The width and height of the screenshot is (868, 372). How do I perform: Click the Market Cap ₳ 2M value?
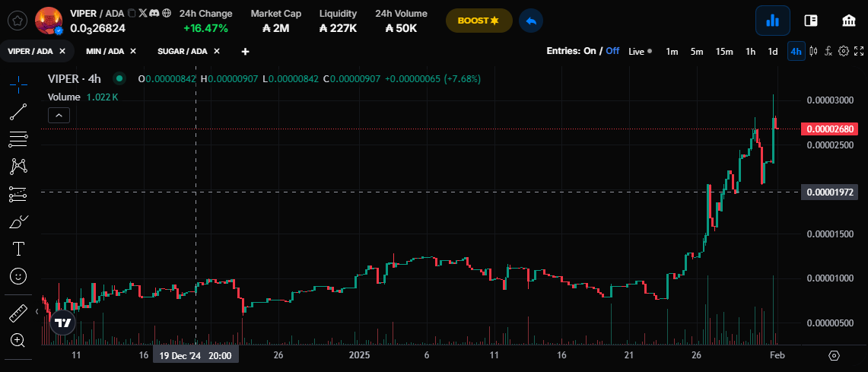pos(275,27)
